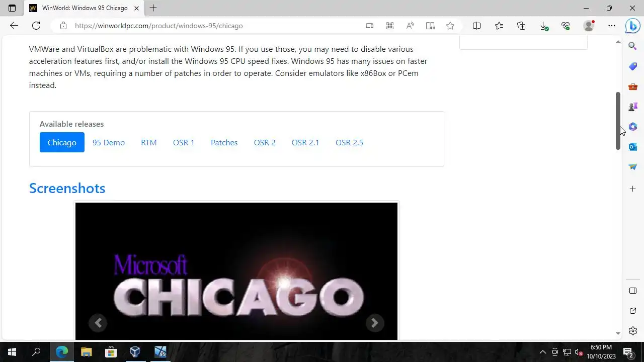Viewport: 644px width, 362px height.
Task: Click the Screenshots heading link
Action: coord(67,188)
